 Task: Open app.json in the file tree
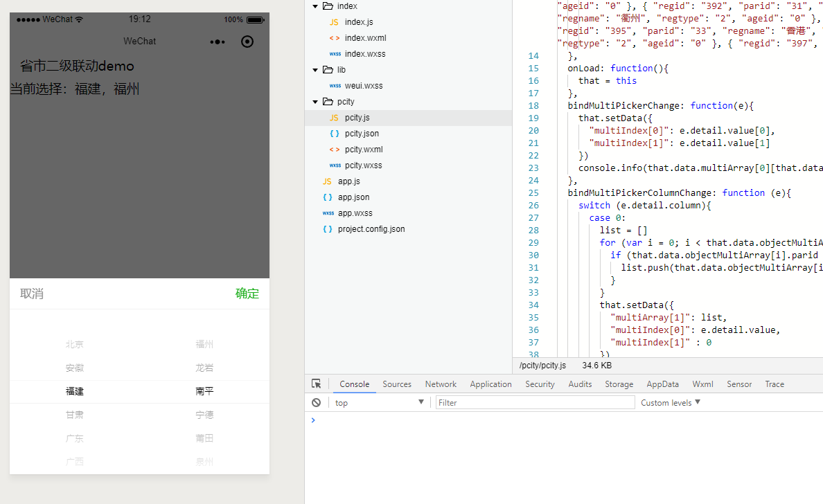coord(354,197)
